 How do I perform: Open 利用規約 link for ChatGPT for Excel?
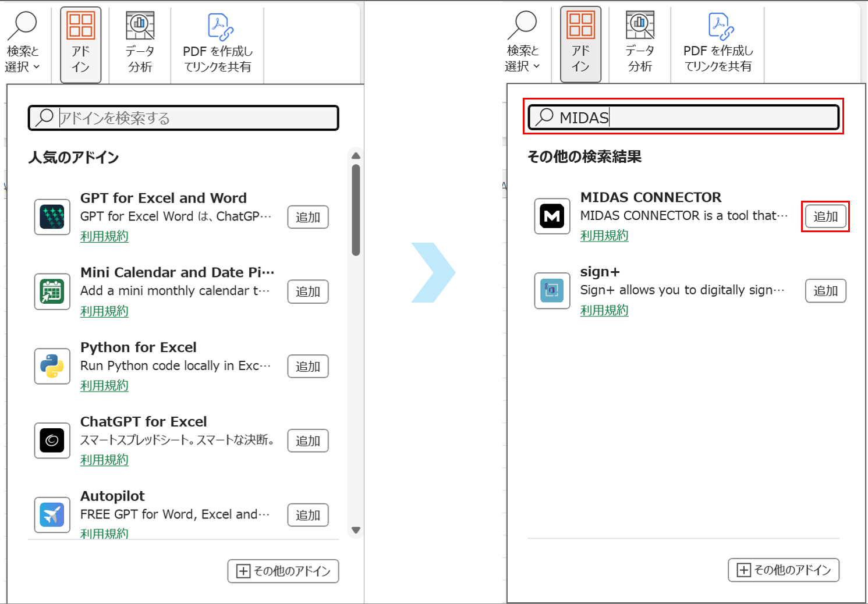coord(104,460)
